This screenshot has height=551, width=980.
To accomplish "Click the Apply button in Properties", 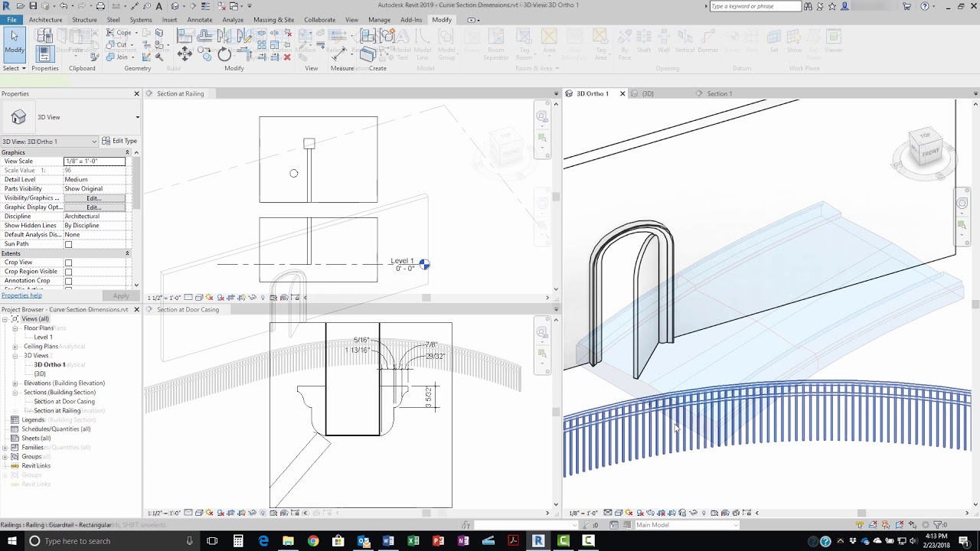I will click(x=121, y=296).
